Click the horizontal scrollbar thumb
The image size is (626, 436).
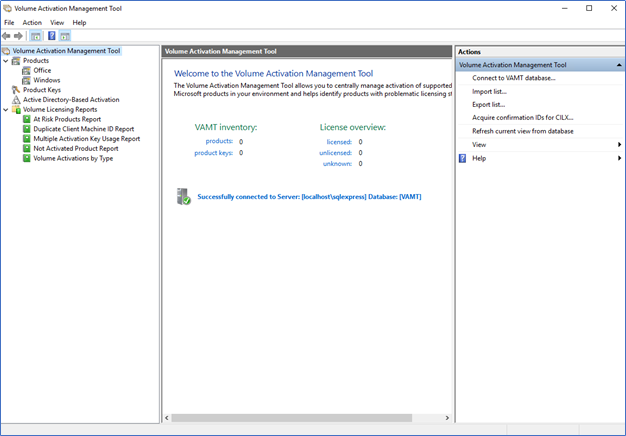[292, 418]
